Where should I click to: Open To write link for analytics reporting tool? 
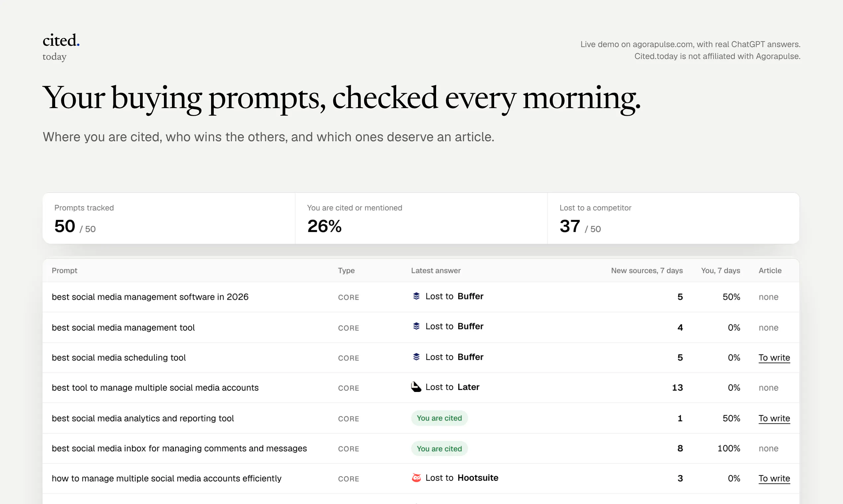click(x=774, y=418)
